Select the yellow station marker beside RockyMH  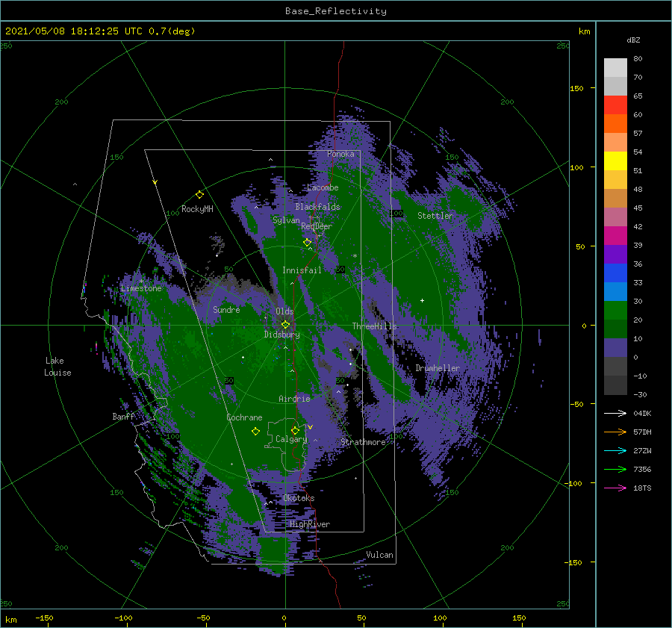pyautogui.click(x=199, y=195)
